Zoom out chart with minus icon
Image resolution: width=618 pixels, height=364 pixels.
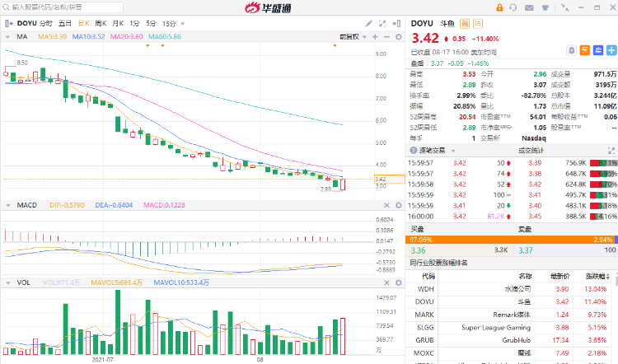(x=386, y=36)
